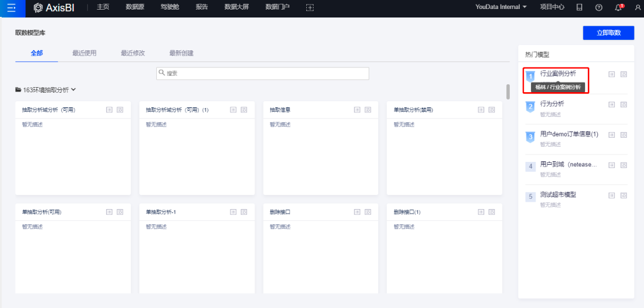Open hot model 用户demo订单信息(1)
This screenshot has height=308, width=644.
tap(569, 134)
